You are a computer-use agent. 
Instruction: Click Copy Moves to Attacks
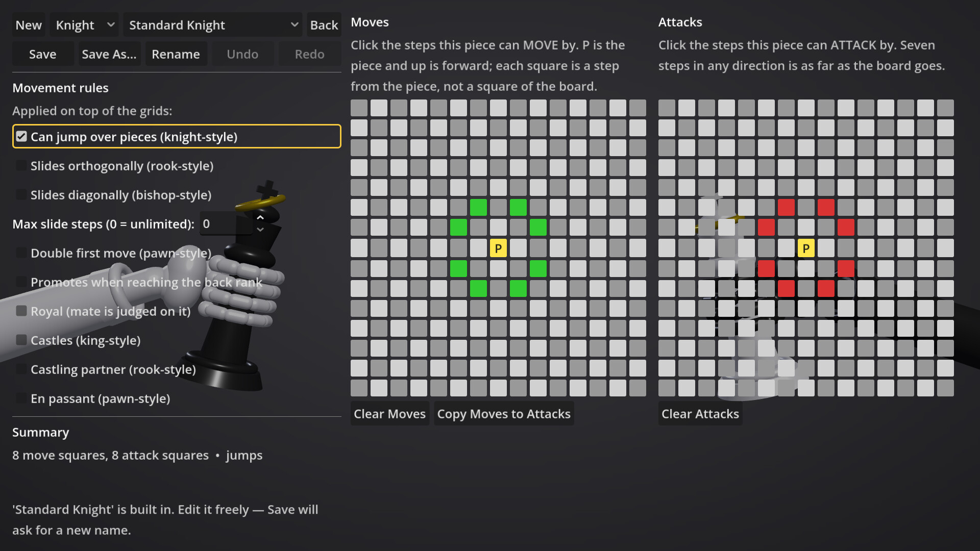pyautogui.click(x=504, y=414)
